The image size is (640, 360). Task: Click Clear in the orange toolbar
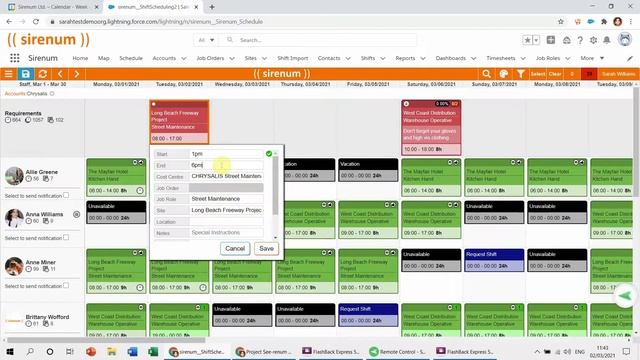(555, 74)
